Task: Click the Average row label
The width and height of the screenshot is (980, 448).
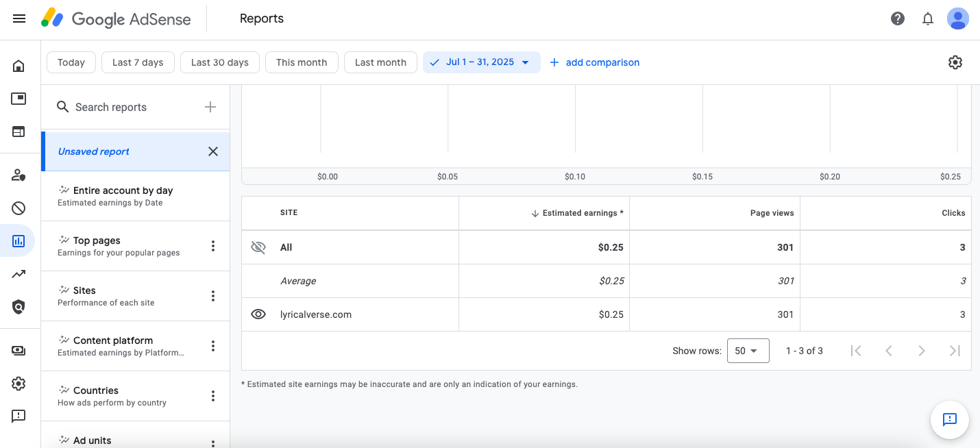Action: tap(298, 281)
